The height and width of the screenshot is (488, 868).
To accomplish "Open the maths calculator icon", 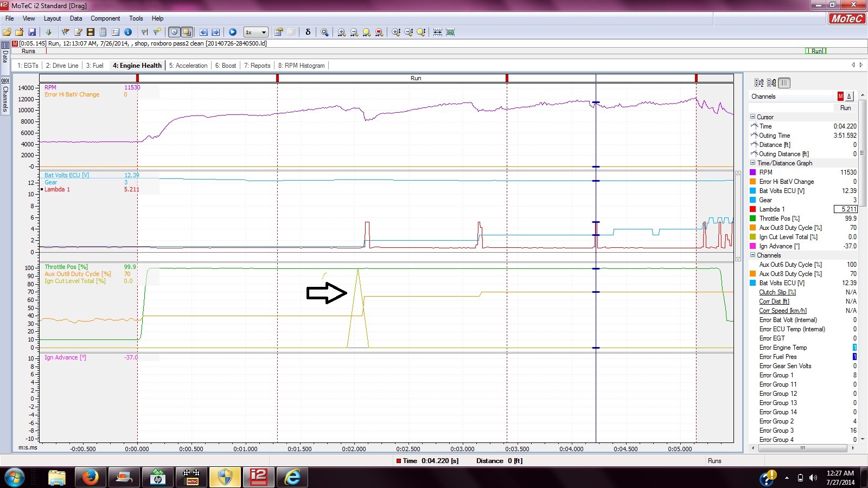I will 103,32.
